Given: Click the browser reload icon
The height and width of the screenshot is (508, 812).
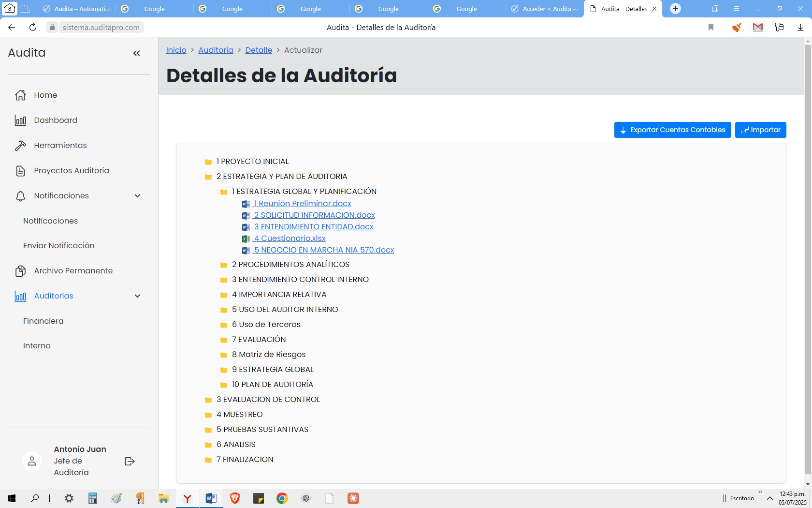Looking at the screenshot, I should pos(33,28).
